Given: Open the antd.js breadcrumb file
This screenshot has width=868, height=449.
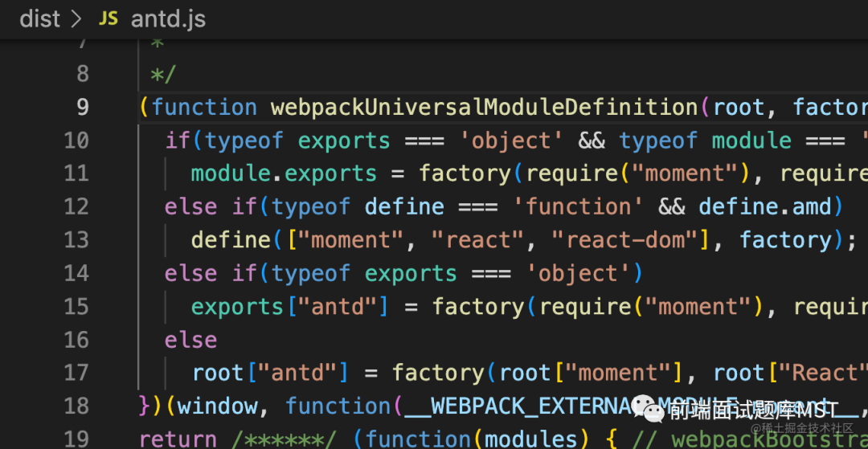Looking at the screenshot, I should [x=168, y=20].
